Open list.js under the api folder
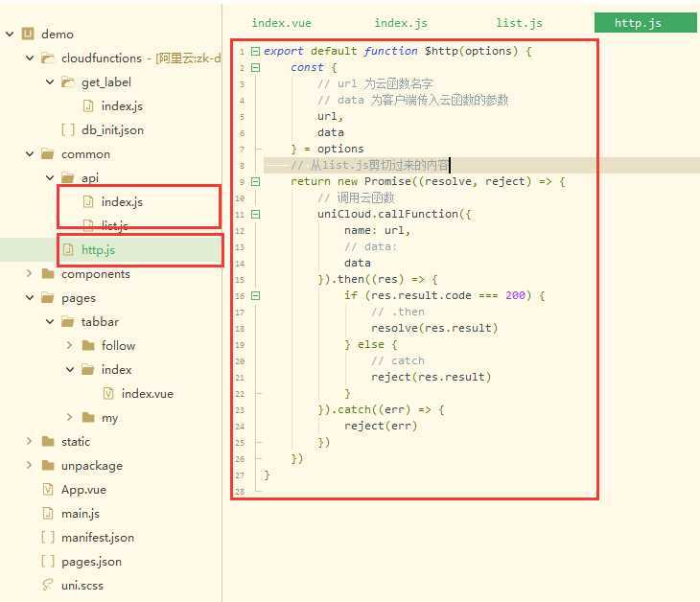 [x=114, y=225]
